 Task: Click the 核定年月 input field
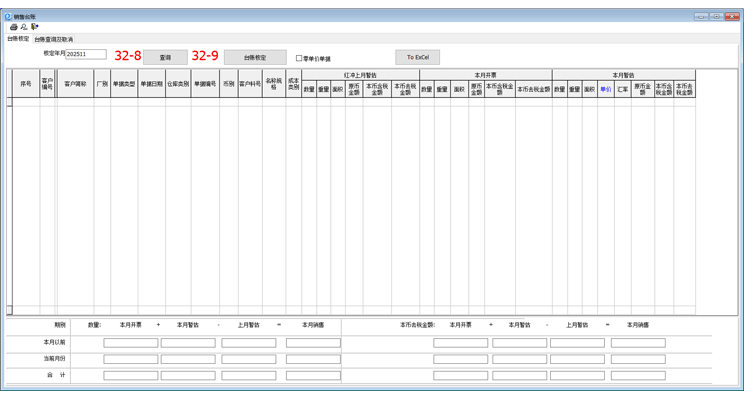tap(85, 55)
